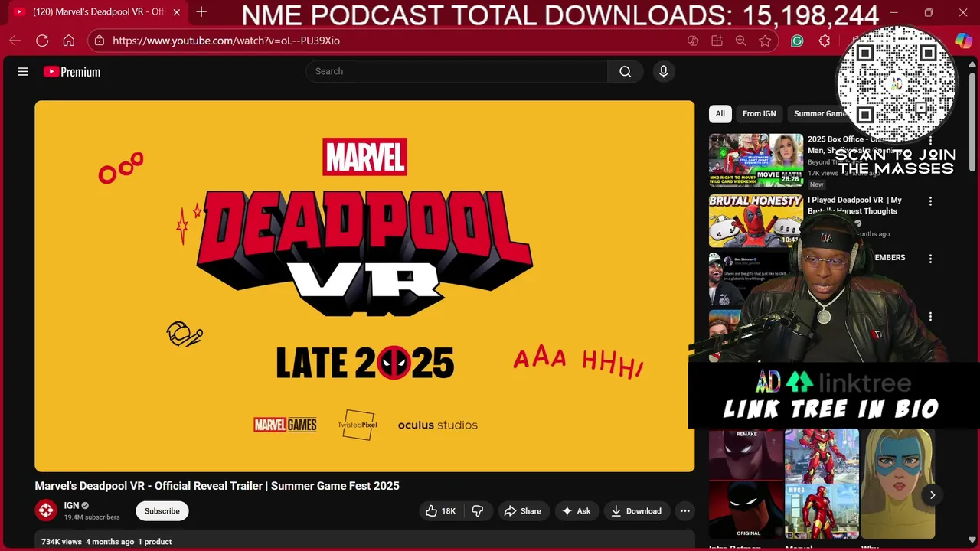The image size is (980, 551).
Task: Open the masked blonde cartoon short thumbnail
Action: coord(897,484)
